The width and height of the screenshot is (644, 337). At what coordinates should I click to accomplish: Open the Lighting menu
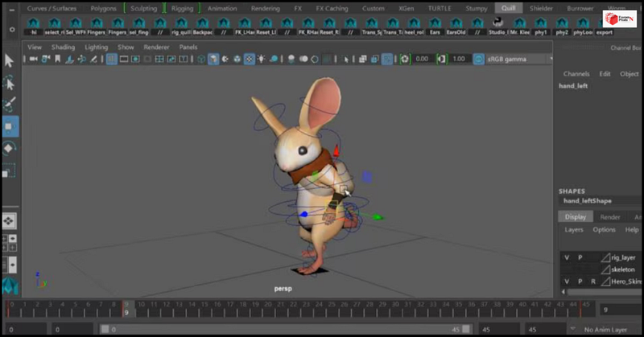pyautogui.click(x=96, y=47)
